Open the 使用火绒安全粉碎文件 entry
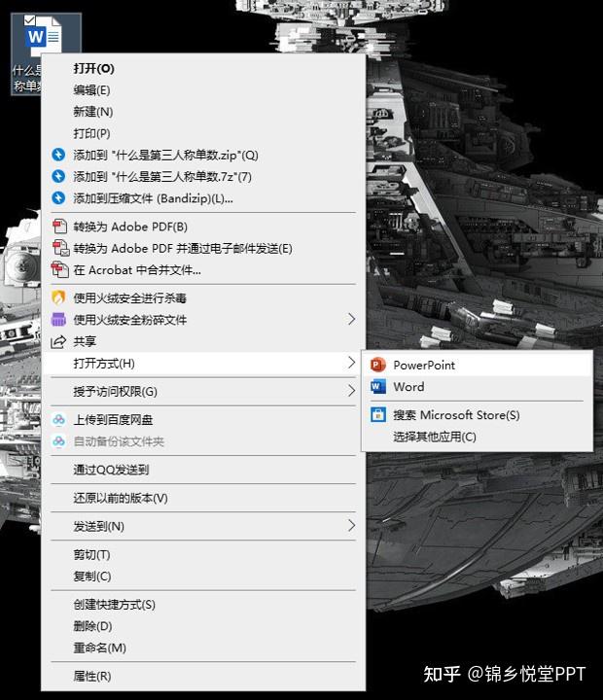The width and height of the screenshot is (603, 700). pyautogui.click(x=203, y=319)
